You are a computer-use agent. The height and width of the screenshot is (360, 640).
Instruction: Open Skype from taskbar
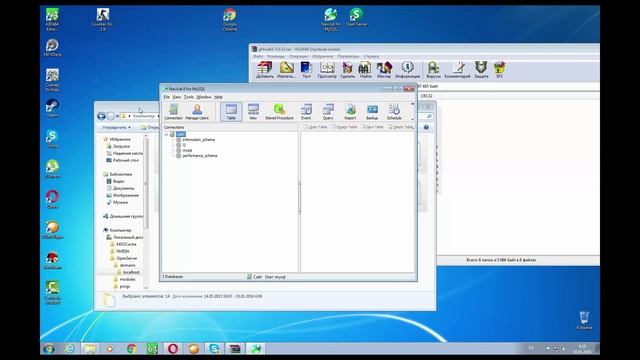pyautogui.click(x=214, y=349)
